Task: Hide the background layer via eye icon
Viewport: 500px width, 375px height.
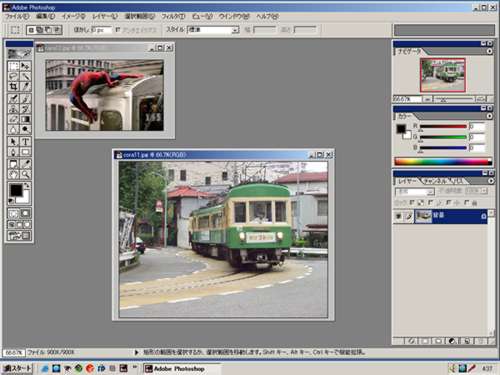Action: tap(398, 216)
